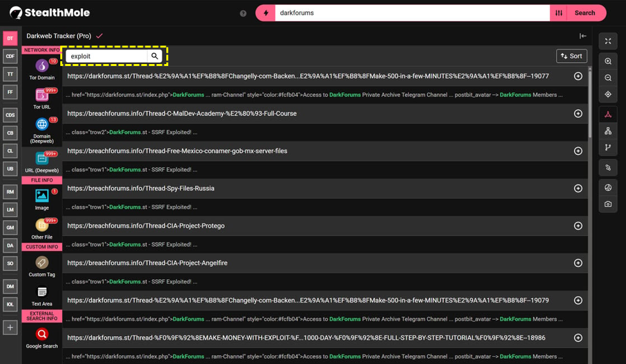This screenshot has height=364, width=626.
Task: Open the GM module in left sidebar
Action: click(10, 228)
